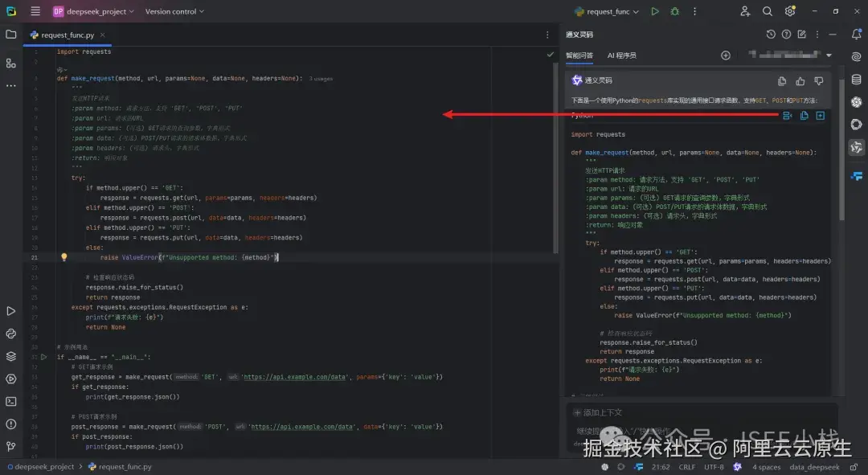
Task: Close the request_func.py tab
Action: [x=102, y=35]
